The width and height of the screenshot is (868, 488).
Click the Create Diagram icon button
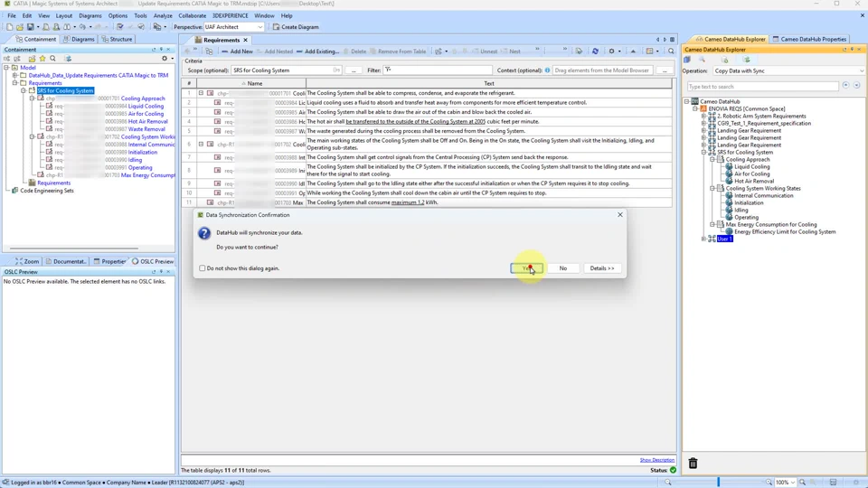[x=296, y=26]
